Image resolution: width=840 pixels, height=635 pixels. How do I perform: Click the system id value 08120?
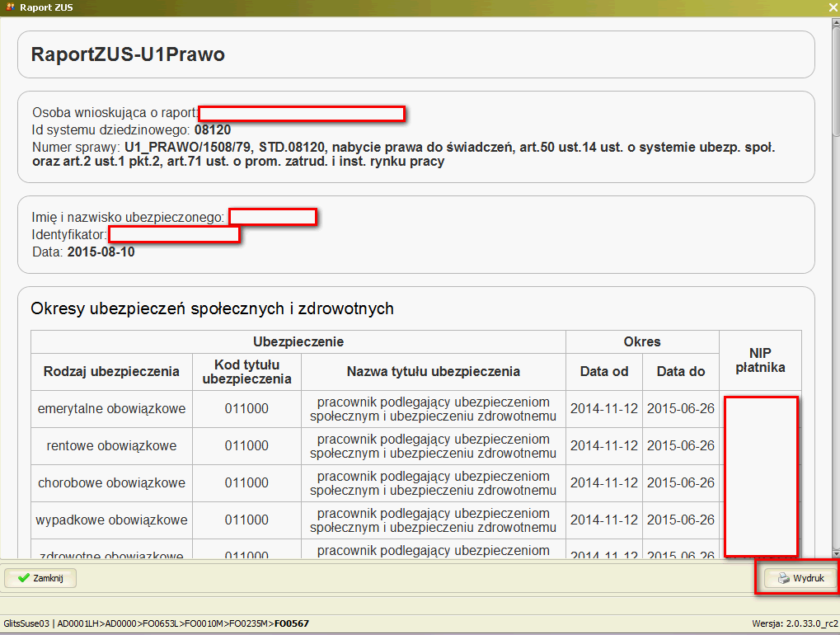tap(213, 129)
